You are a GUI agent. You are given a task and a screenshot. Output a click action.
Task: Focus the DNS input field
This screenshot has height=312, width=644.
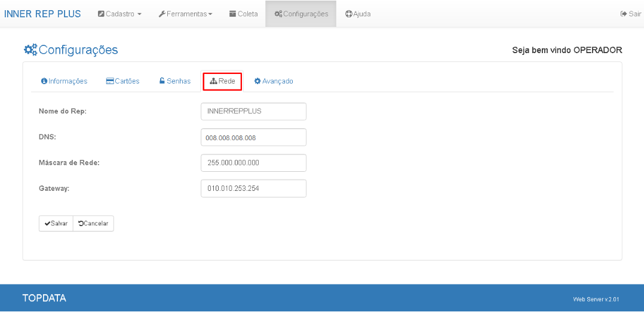point(253,137)
